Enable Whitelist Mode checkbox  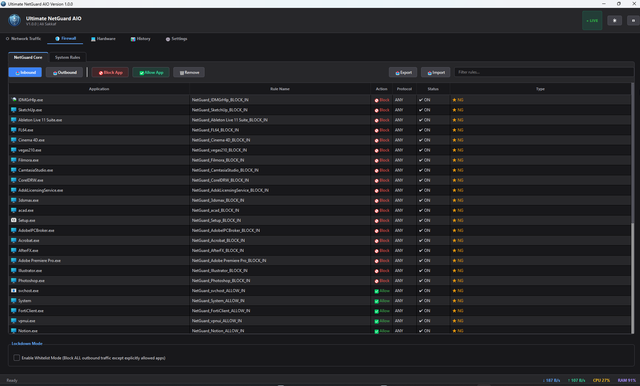(x=17, y=358)
